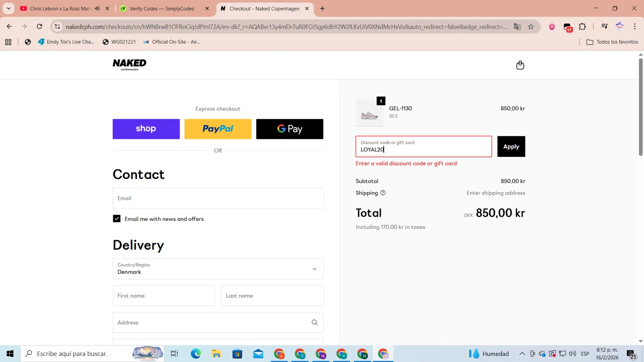Open the translate page icon in address bar
Screen dimensions: 644x362
517,27
